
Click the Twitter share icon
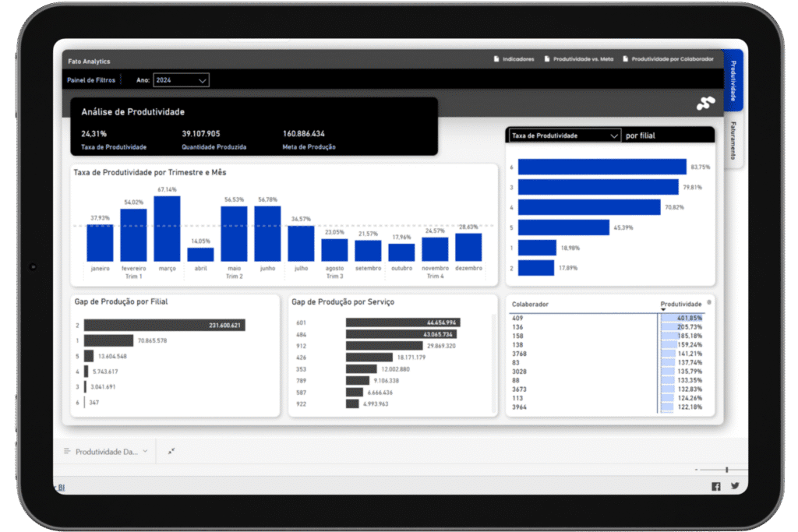click(x=734, y=485)
